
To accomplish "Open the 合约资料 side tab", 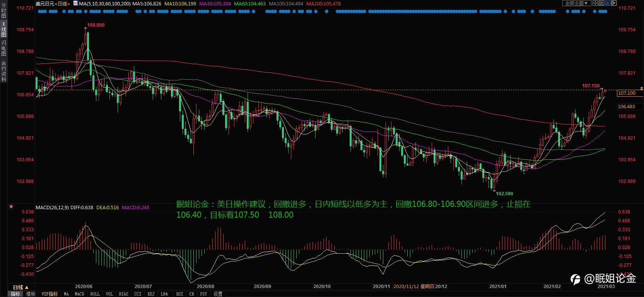I will click(3, 71).
